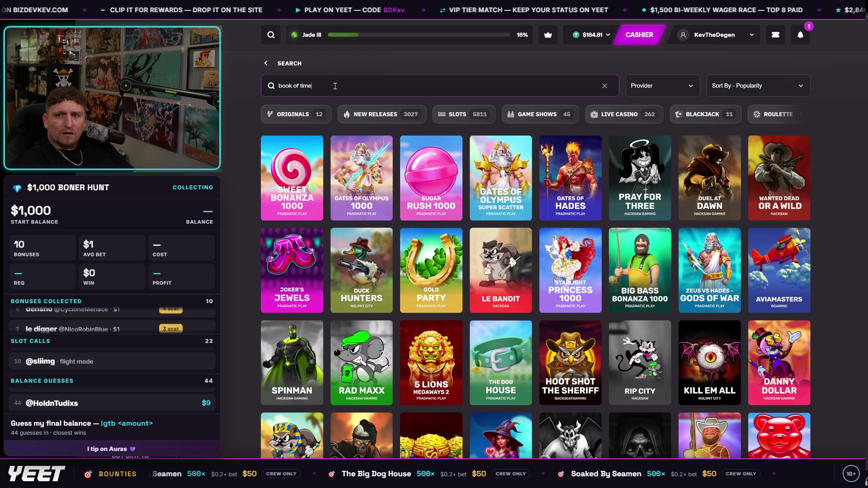Screen dimensions: 868x488
Task: Open Gates of Olympus 1000 game
Action: [362, 178]
